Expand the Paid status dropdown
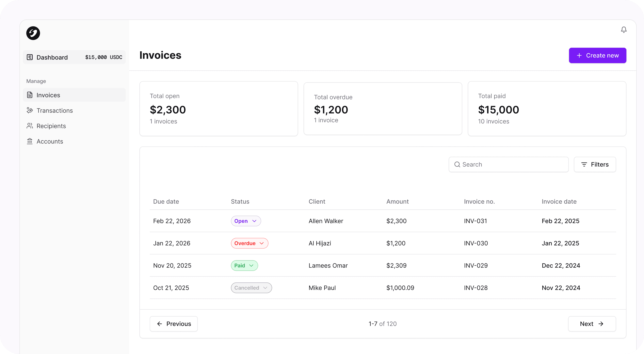The height and width of the screenshot is (354, 644). 251,265
